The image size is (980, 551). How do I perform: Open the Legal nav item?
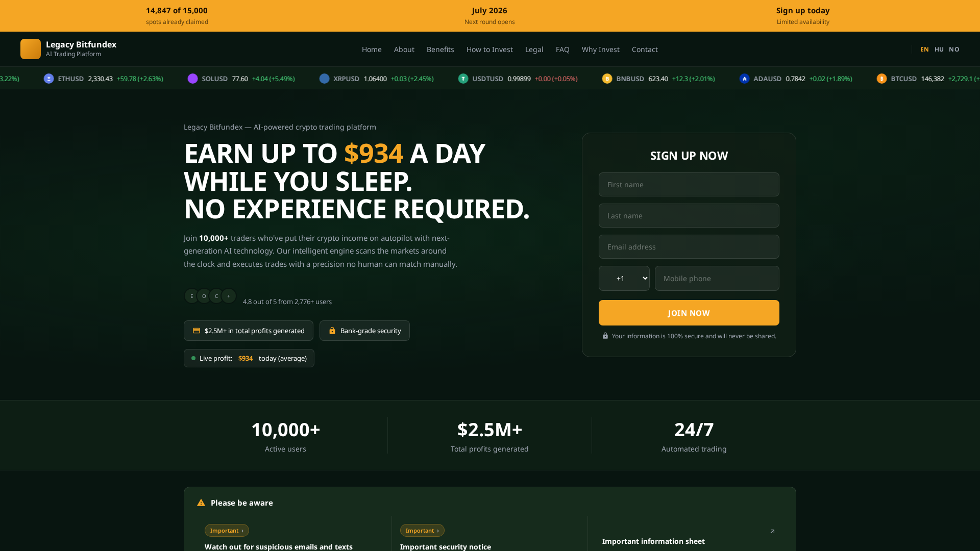tap(534, 49)
